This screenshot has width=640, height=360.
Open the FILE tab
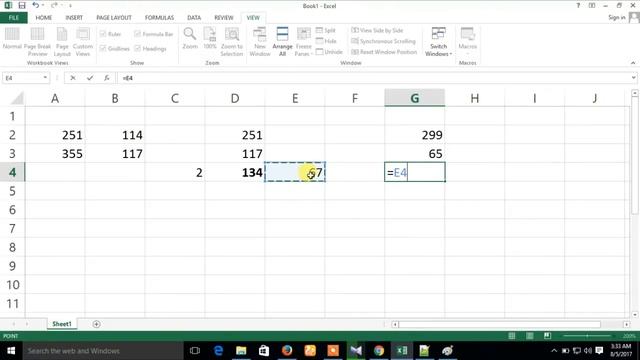click(x=13, y=18)
